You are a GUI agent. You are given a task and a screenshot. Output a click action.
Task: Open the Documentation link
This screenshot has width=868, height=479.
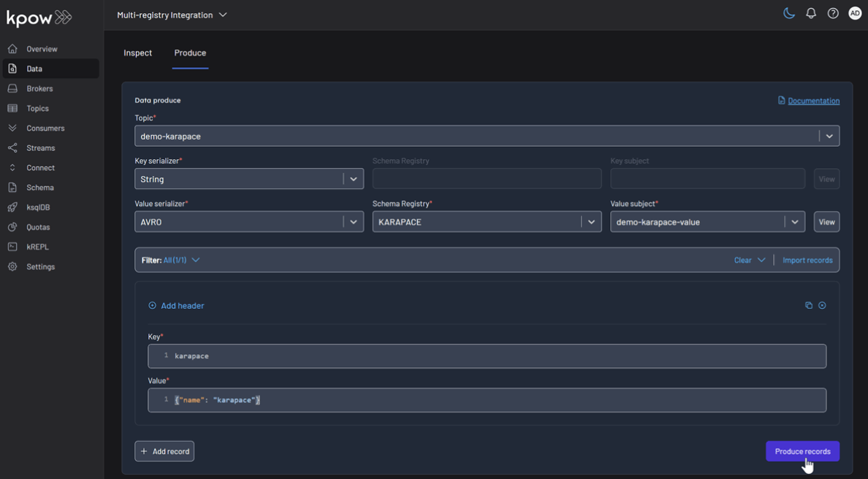click(813, 100)
